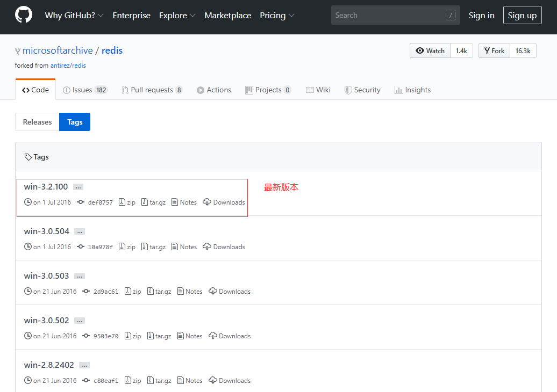
Task: Expand ellipsis details for win-3.0.503
Action: pos(80,276)
